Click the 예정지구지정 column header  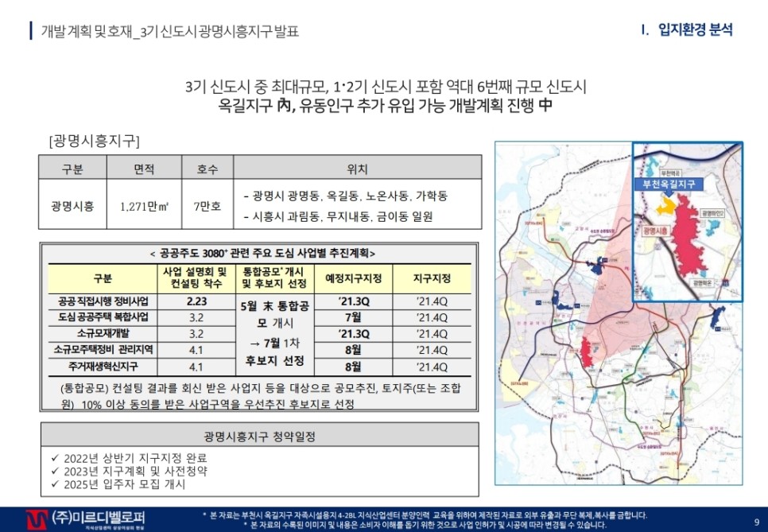[353, 278]
